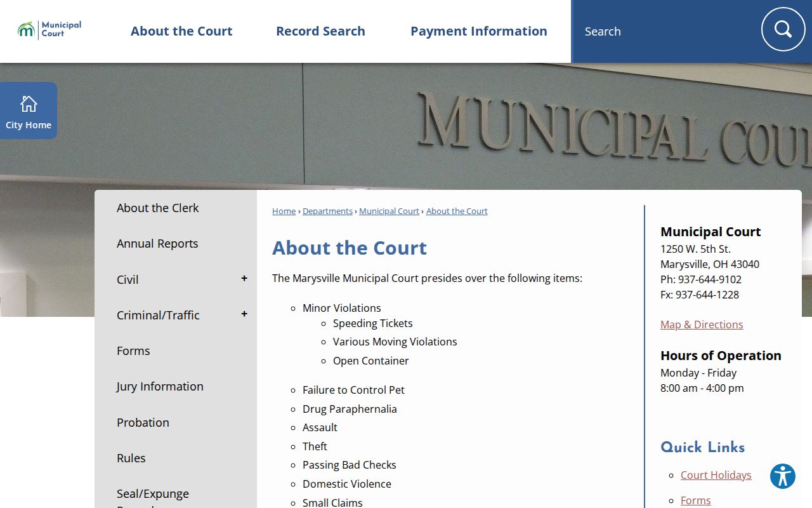Open the Record Search top menu

[x=320, y=31]
